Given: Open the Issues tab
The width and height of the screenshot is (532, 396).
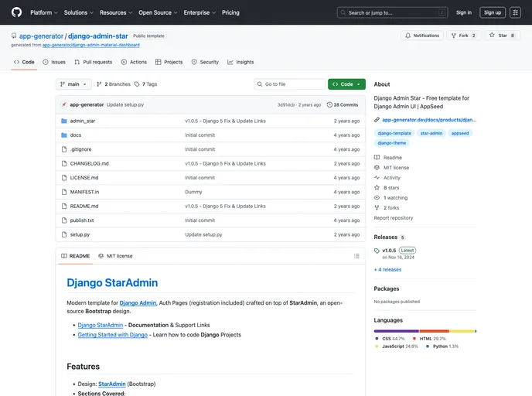Looking at the screenshot, I should coord(54,62).
